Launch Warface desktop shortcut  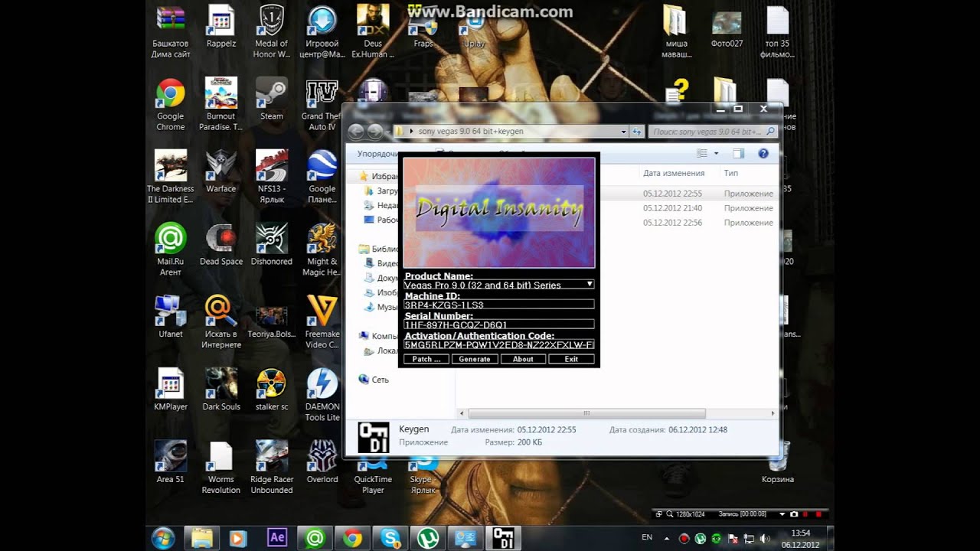pyautogui.click(x=220, y=171)
